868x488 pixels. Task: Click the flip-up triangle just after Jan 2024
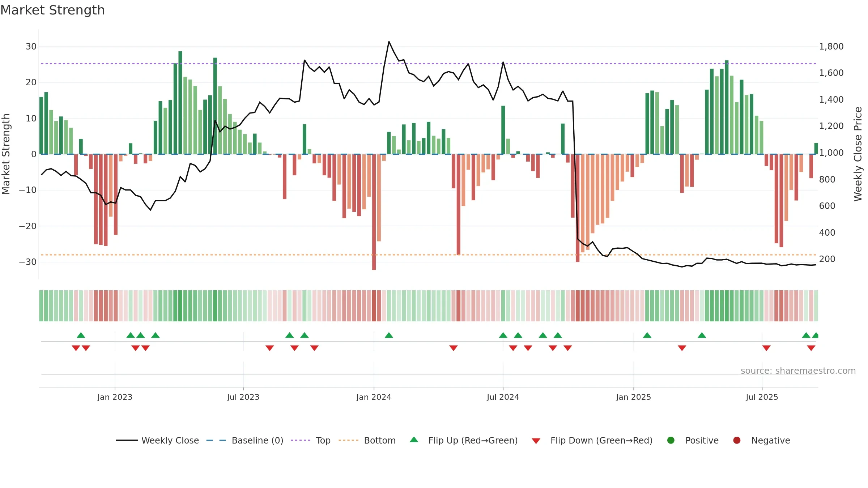coord(389,335)
